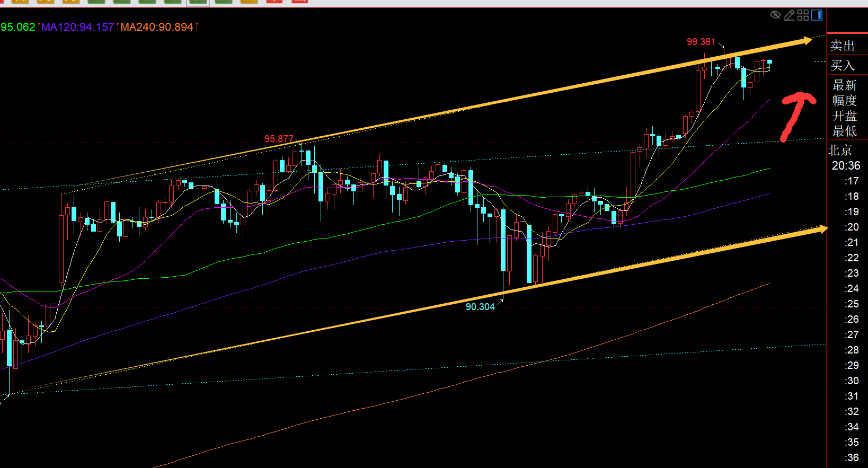The width and height of the screenshot is (868, 468).
Task: Toggle the blue side panel icon
Action: coord(817,15)
